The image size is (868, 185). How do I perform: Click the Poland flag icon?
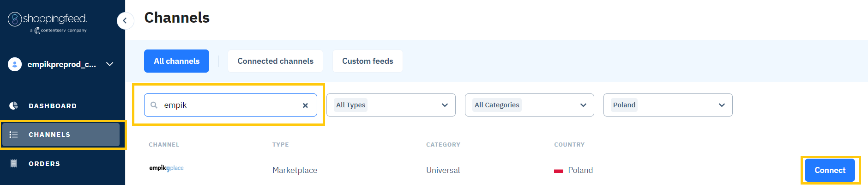pyautogui.click(x=559, y=171)
